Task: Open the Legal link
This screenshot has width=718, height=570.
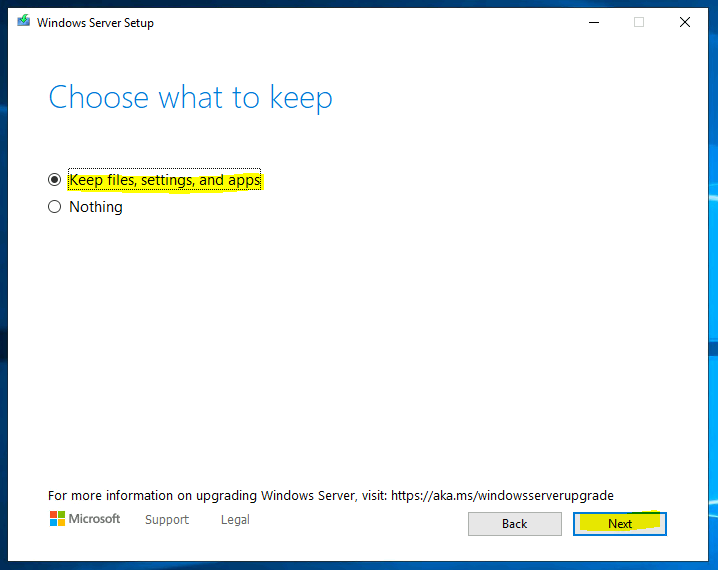Action: point(235,520)
